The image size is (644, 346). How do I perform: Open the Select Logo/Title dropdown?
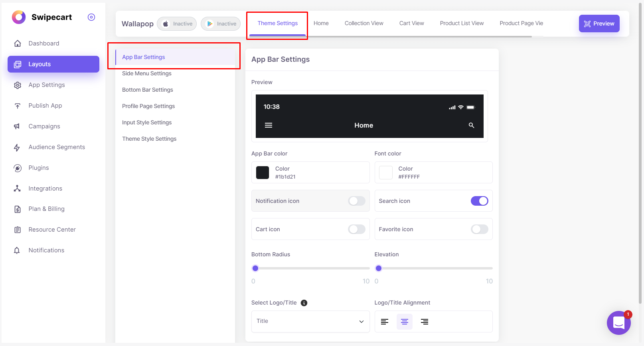310,321
